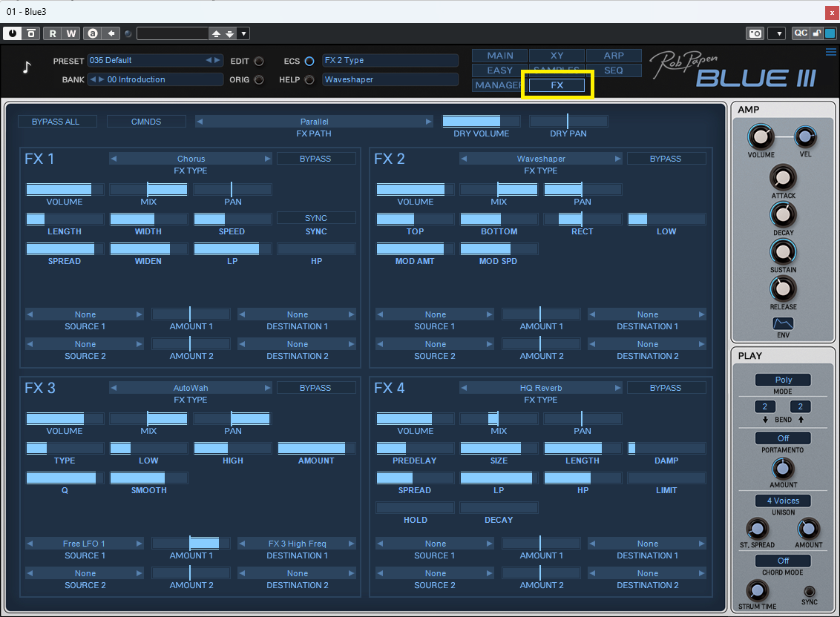840x617 pixels.
Task: Open the ENV envelope icon
Action: [783, 323]
